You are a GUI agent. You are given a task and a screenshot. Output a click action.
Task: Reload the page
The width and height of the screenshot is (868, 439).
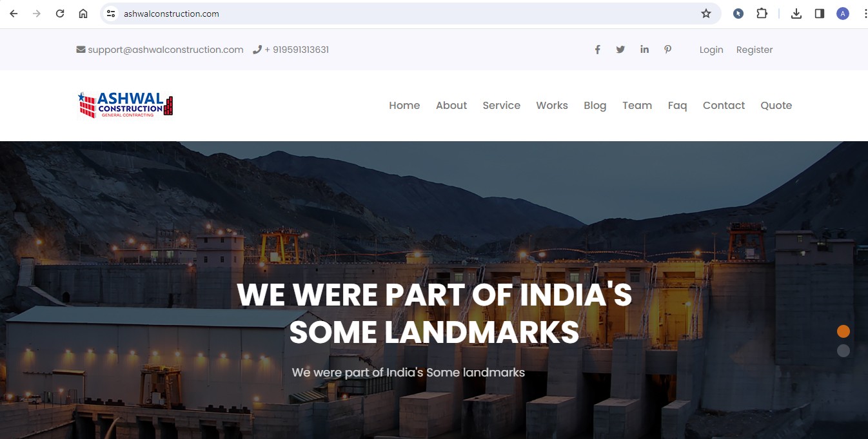pyautogui.click(x=60, y=14)
